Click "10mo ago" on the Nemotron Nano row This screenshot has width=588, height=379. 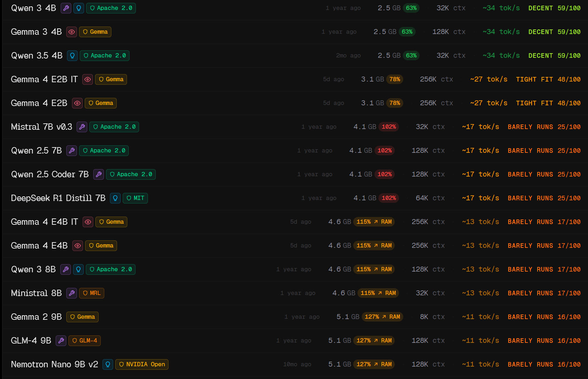(297, 364)
